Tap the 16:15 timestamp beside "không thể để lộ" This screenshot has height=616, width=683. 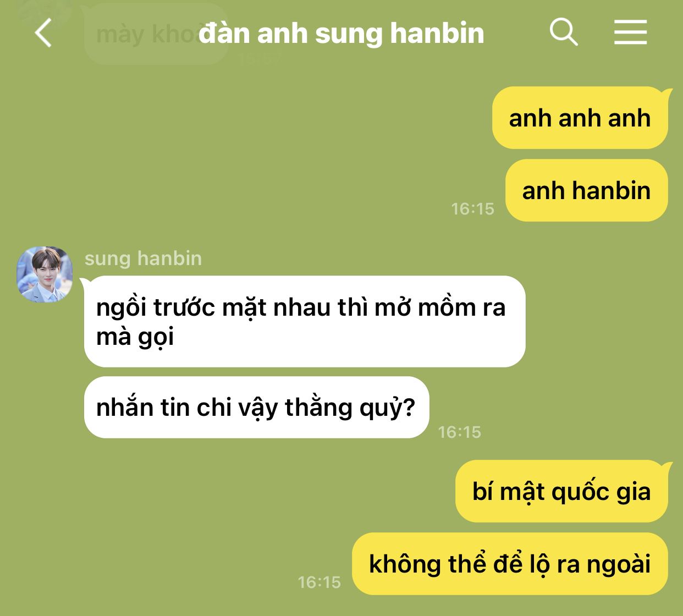point(319,582)
